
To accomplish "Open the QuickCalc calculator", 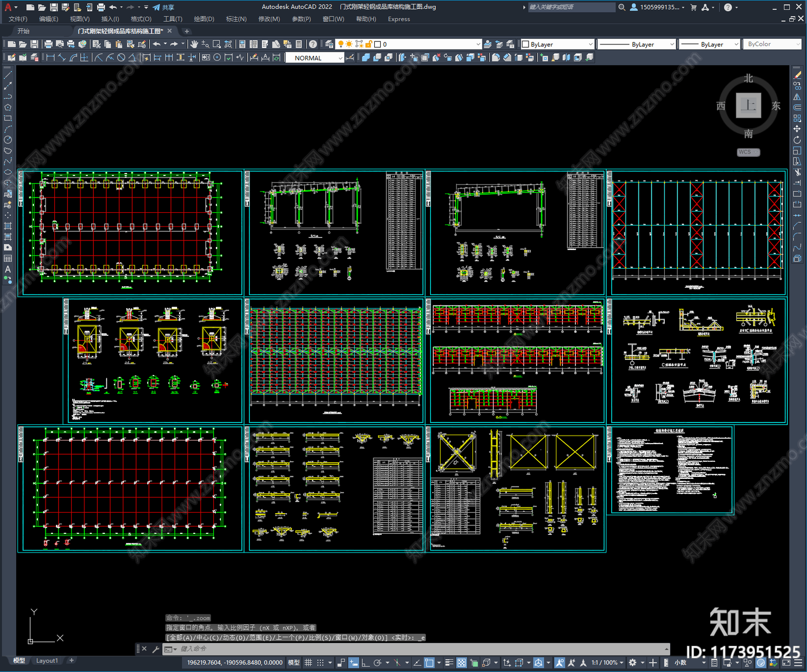I will pyautogui.click(x=299, y=44).
